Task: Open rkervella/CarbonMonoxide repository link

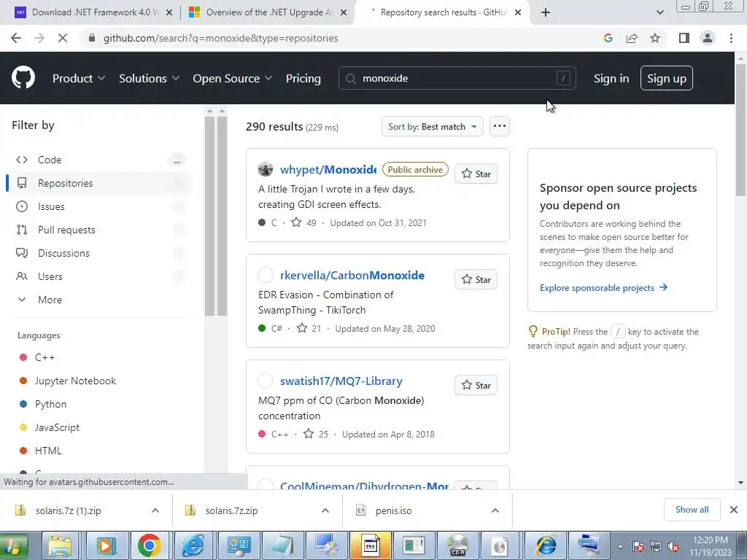Action: click(352, 275)
